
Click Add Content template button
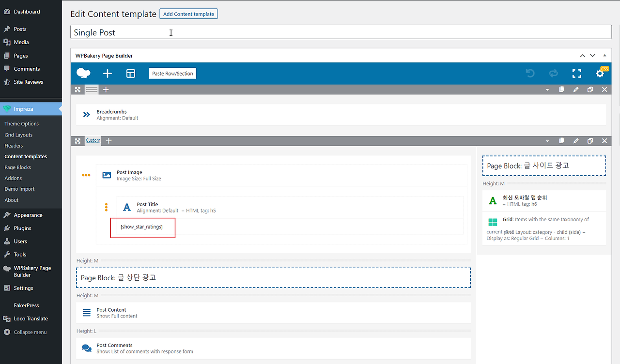click(x=188, y=14)
